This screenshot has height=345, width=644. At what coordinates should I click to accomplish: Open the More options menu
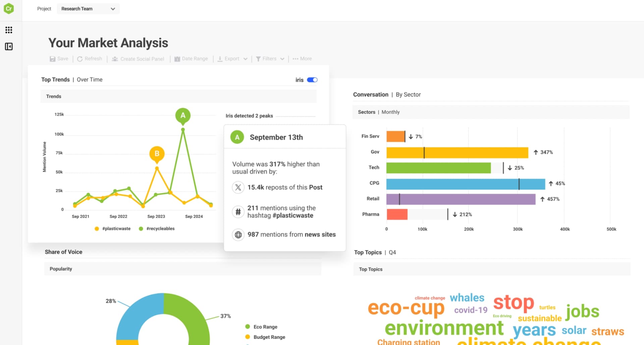tap(302, 59)
